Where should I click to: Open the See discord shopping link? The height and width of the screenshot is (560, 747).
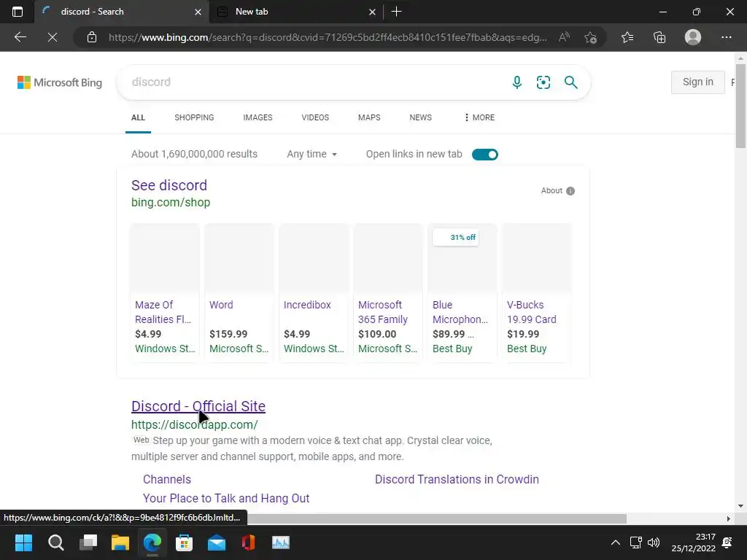[x=169, y=185]
